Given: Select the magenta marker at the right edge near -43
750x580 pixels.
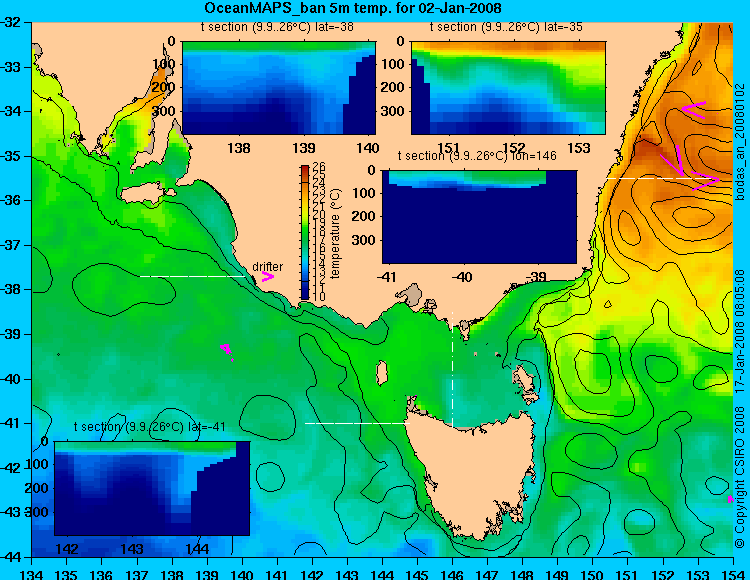Looking at the screenshot, I should [x=730, y=499].
